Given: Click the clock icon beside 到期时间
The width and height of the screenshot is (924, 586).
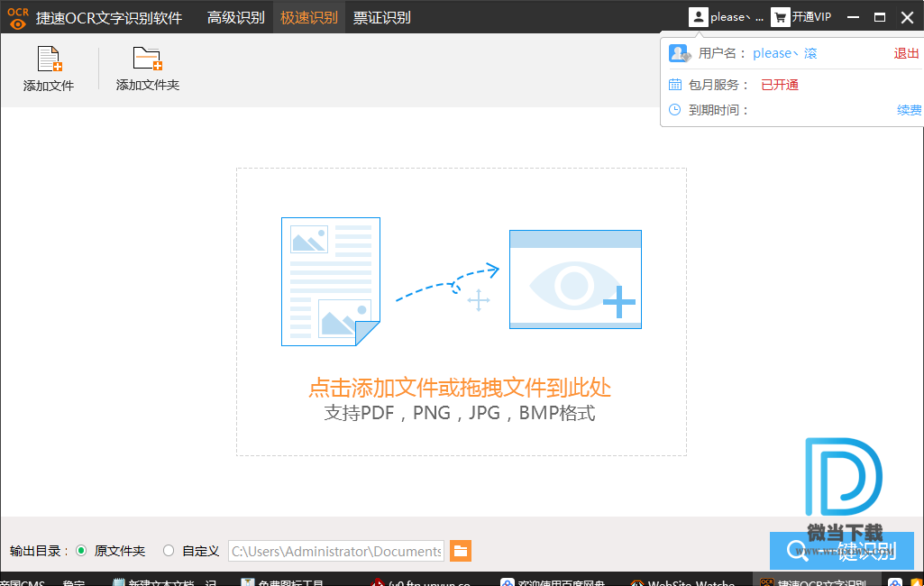Looking at the screenshot, I should click(675, 110).
